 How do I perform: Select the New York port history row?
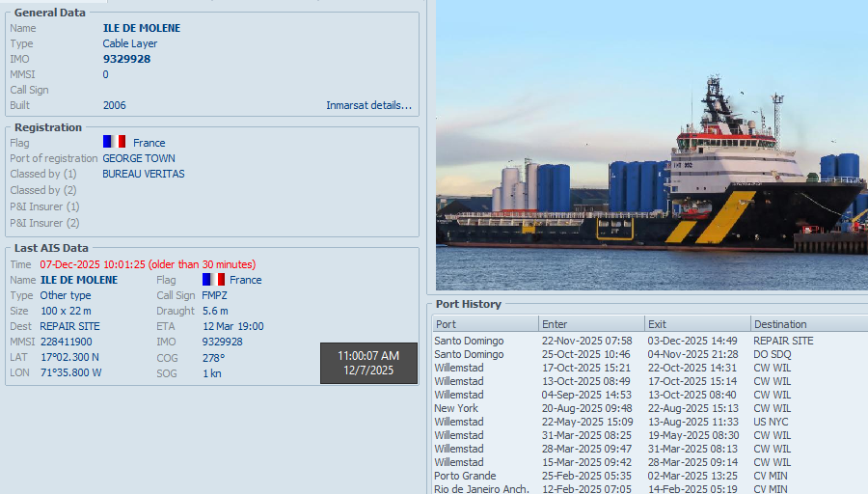tap(650, 408)
